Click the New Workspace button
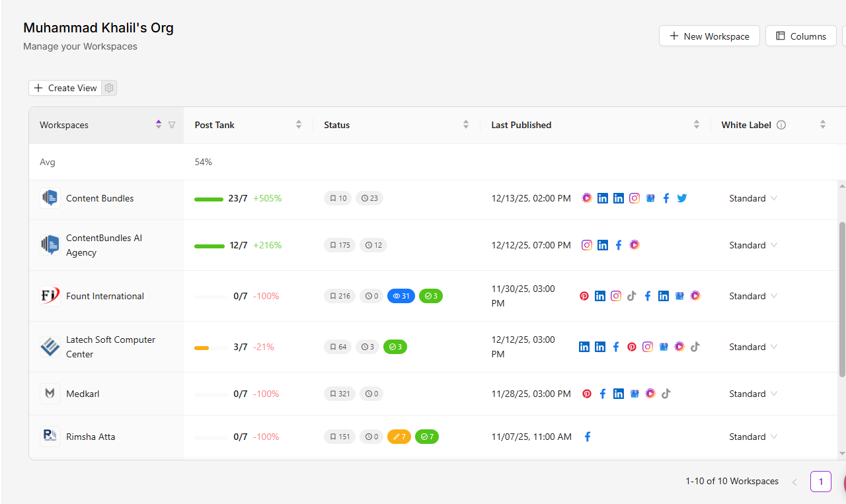The height and width of the screenshot is (504, 846). pyautogui.click(x=709, y=36)
